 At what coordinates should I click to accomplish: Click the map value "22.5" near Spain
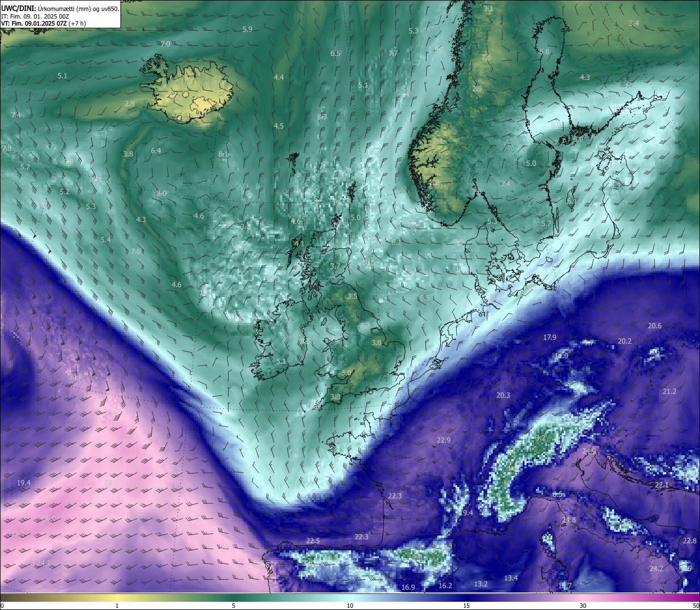coord(313,541)
